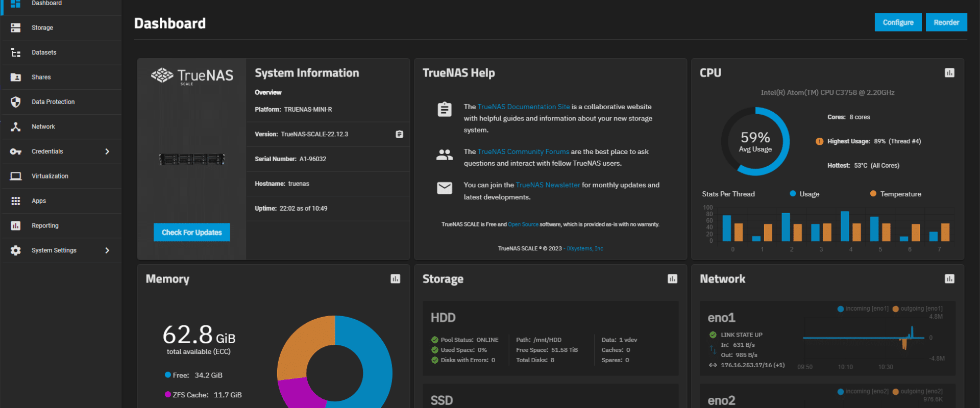Open Memory reports chart icon
The height and width of the screenshot is (408, 980).
396,279
